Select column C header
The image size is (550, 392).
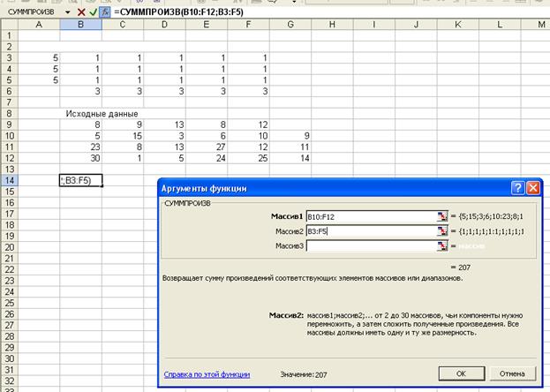click(x=123, y=25)
